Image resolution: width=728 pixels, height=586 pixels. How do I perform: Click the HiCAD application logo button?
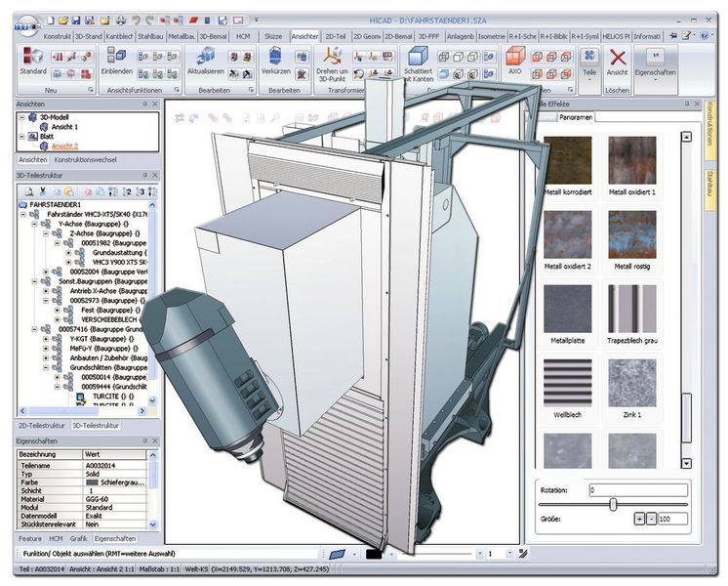pyautogui.click(x=27, y=25)
